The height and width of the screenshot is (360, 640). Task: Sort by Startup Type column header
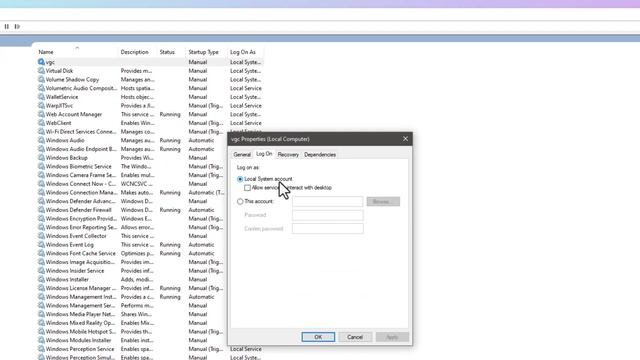point(207,52)
